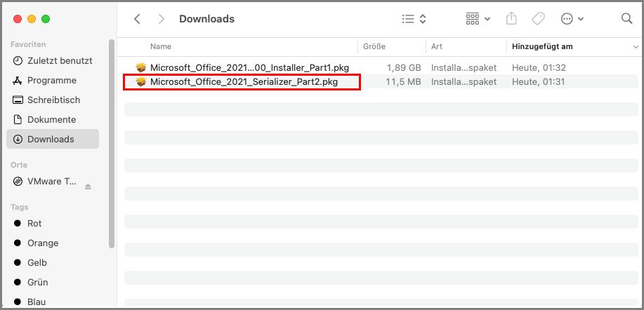This screenshot has width=644, height=310.
Task: Open Zuletzt benutzt in the sidebar
Action: tap(53, 61)
